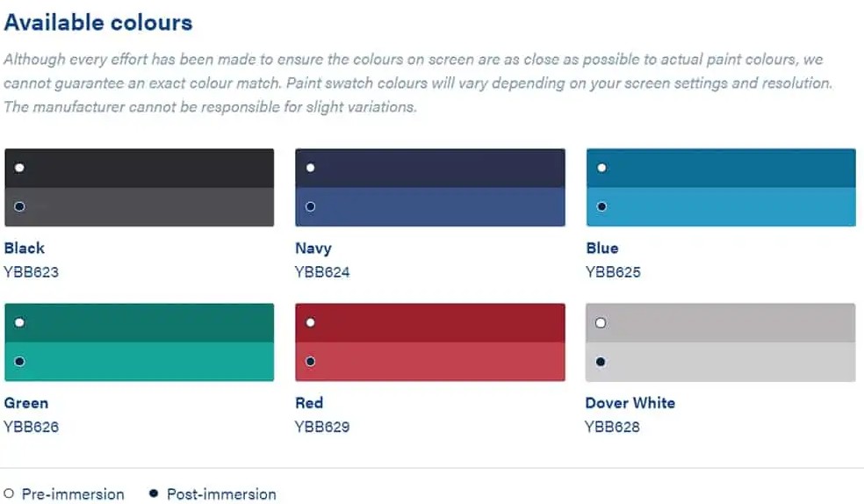
Task: Click the Pre-immersion legend circle icon
Action: tap(9, 494)
